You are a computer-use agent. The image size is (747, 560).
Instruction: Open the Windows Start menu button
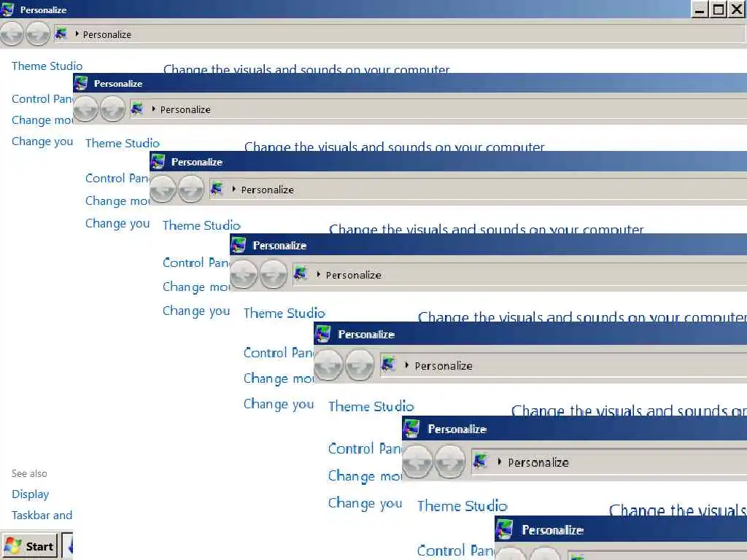29,545
